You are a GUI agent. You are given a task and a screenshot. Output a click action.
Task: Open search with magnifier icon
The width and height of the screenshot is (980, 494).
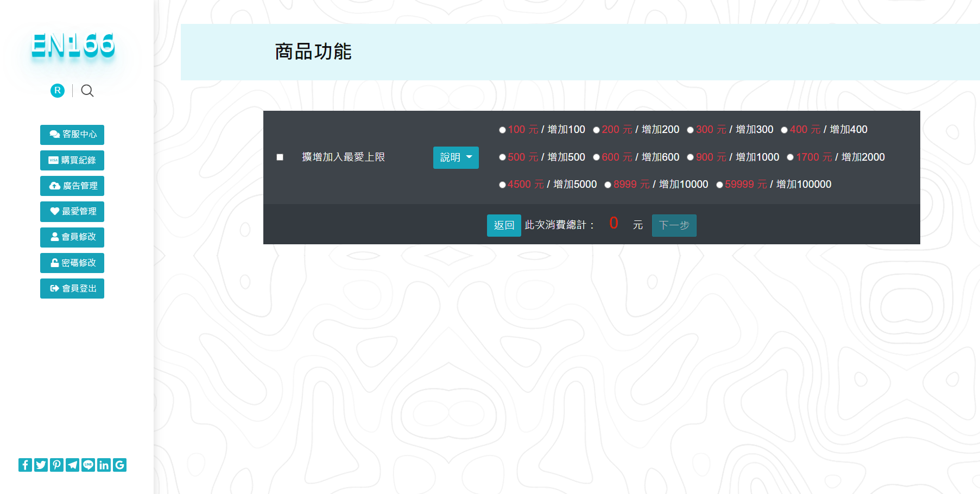pos(87,91)
